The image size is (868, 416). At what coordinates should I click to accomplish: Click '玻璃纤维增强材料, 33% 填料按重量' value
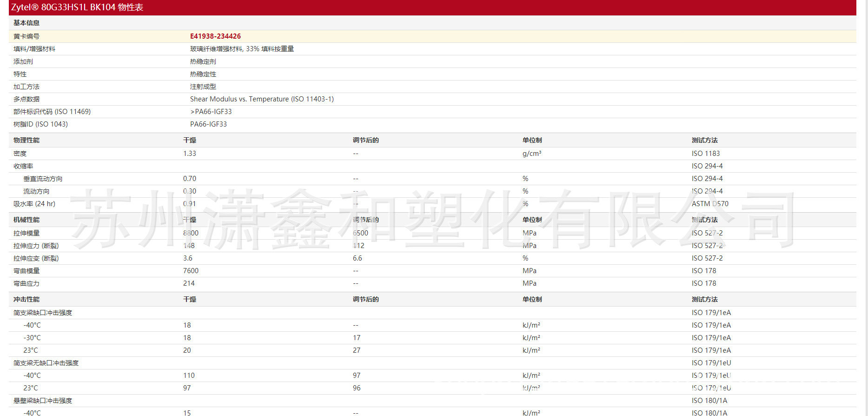tap(242, 49)
